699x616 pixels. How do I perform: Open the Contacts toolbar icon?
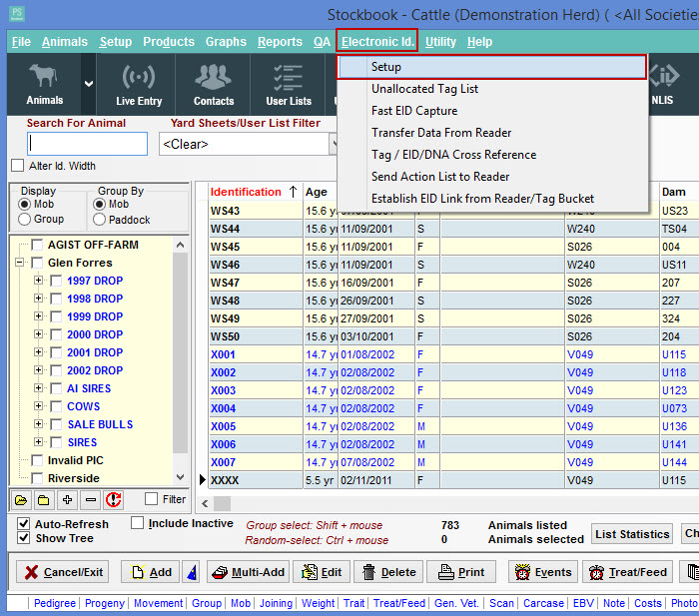pyautogui.click(x=214, y=84)
